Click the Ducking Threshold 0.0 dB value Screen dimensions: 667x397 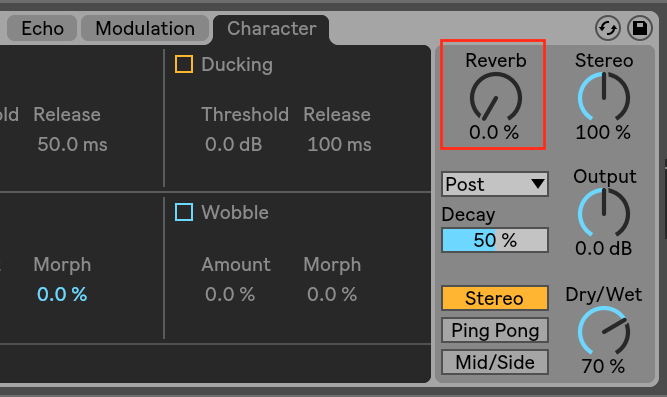(x=234, y=144)
